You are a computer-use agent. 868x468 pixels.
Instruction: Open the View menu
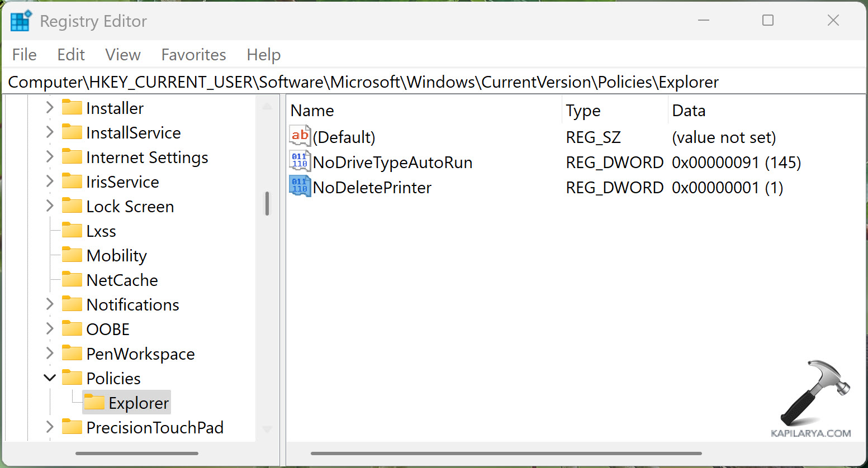pos(123,55)
